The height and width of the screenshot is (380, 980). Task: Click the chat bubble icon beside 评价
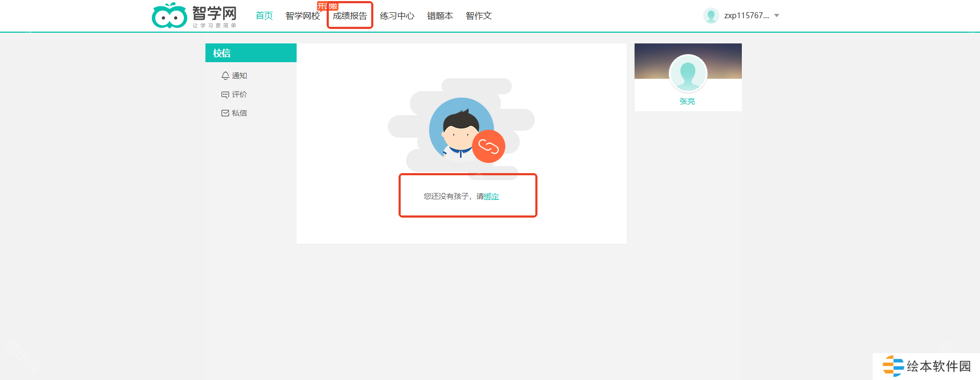[225, 94]
